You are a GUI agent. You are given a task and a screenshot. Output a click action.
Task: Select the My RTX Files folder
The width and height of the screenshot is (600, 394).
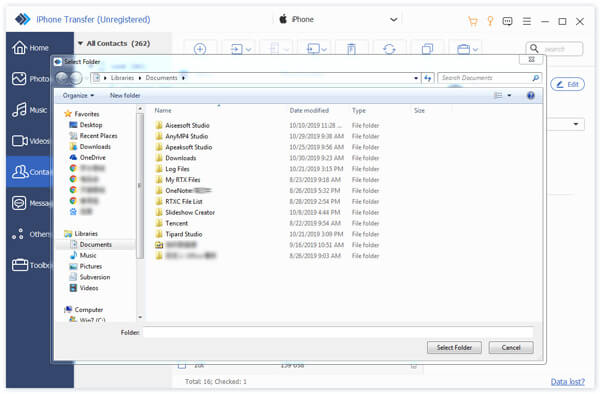tap(183, 179)
